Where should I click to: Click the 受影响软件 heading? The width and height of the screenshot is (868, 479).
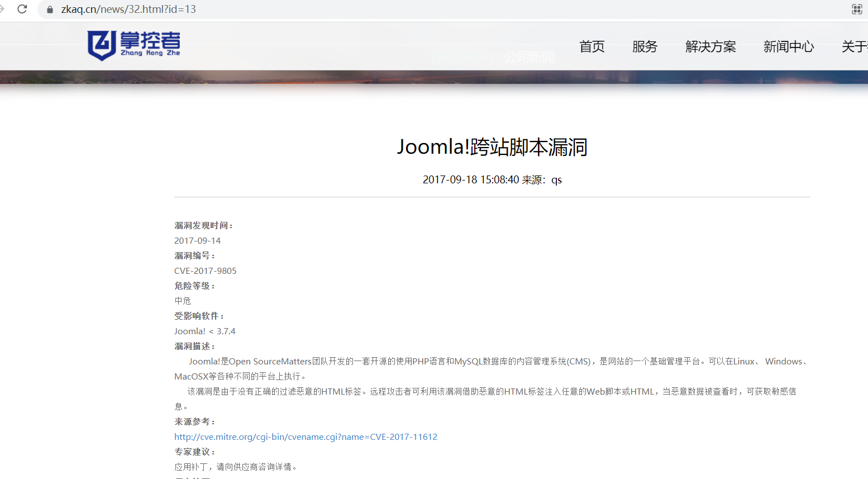[199, 316]
